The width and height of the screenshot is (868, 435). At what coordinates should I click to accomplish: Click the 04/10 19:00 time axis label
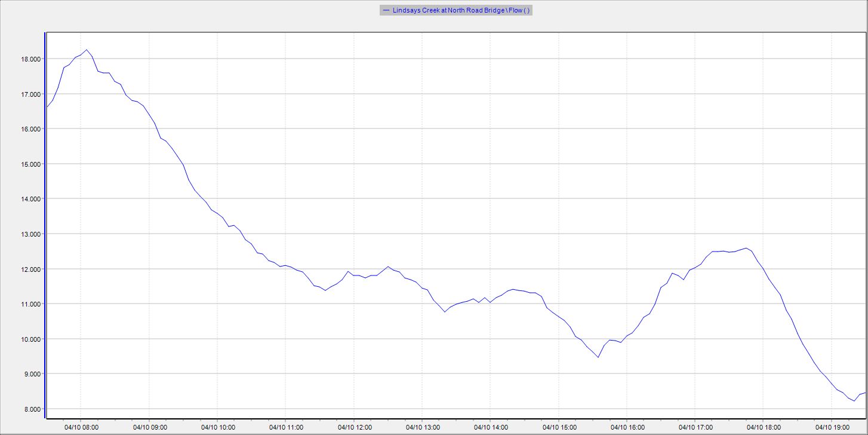click(832, 427)
